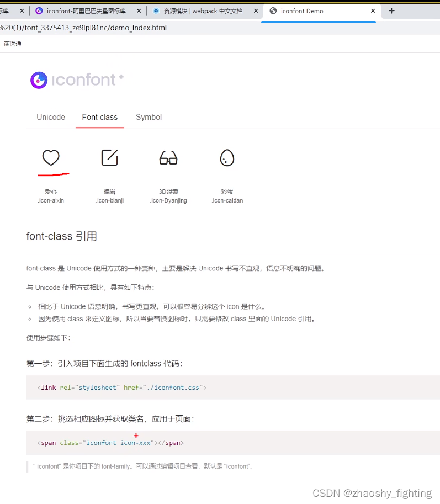Click the edit (编辑) pencil icon

[x=110, y=157]
